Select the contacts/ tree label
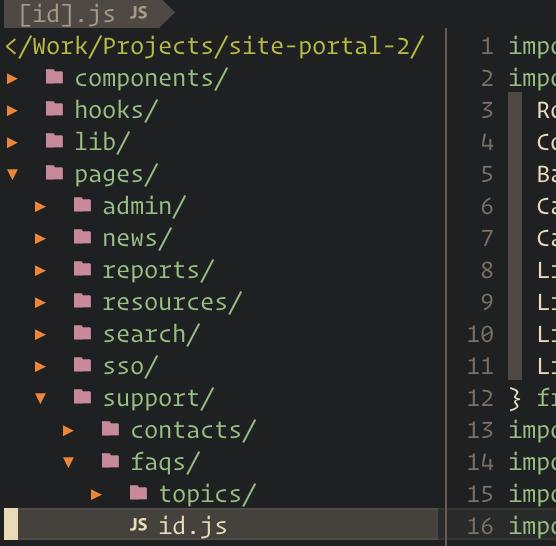556x546 pixels. point(193,430)
